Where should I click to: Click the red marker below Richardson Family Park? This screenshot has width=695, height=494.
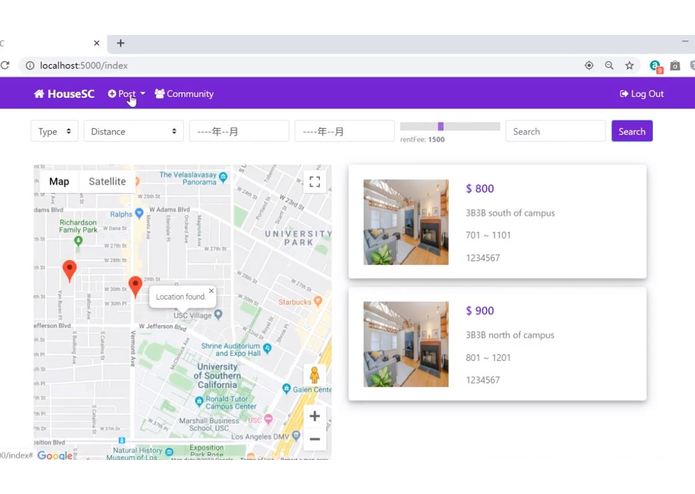coord(70,271)
